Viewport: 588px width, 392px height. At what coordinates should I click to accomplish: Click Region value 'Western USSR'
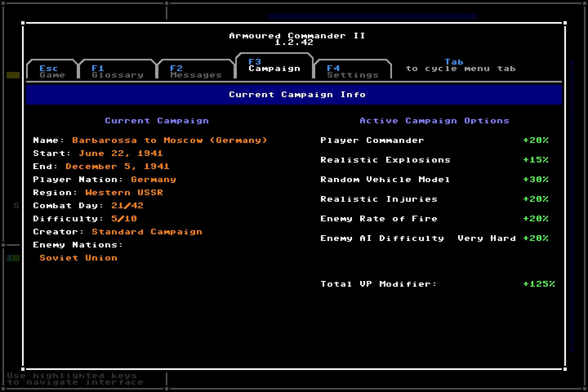124,193
